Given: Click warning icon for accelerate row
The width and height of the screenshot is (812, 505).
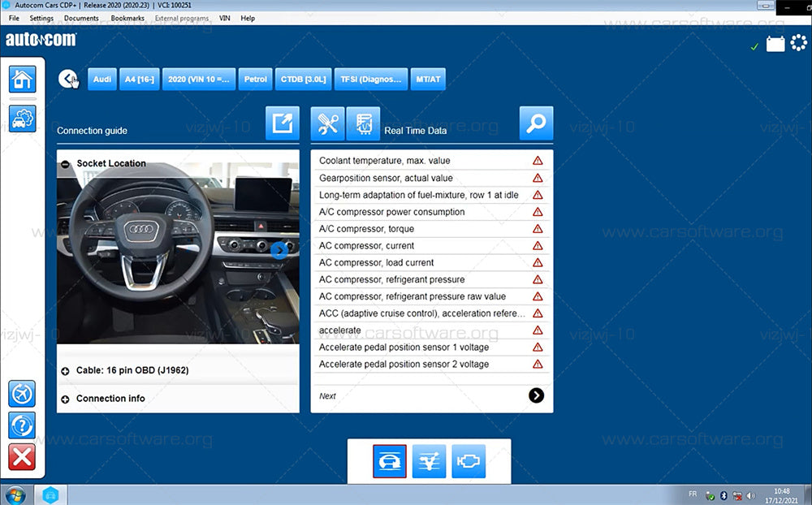Looking at the screenshot, I should pyautogui.click(x=538, y=330).
